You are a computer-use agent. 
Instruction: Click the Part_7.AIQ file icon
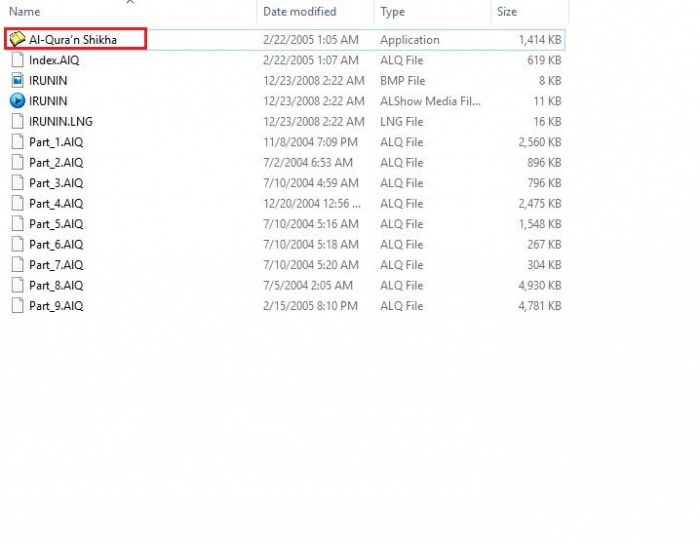coord(17,265)
